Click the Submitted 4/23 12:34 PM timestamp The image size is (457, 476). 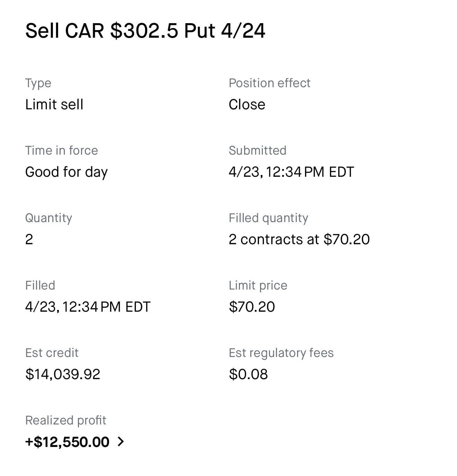click(x=291, y=172)
